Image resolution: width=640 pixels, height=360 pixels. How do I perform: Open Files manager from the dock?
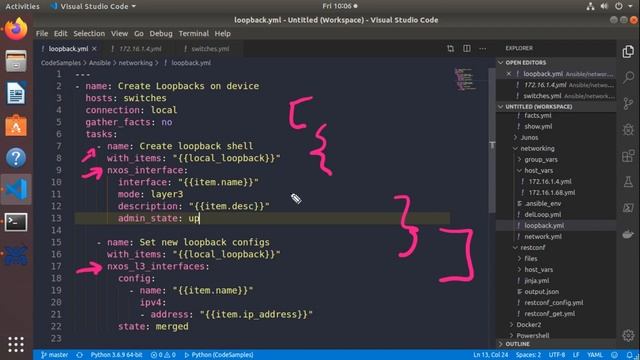(x=16, y=61)
